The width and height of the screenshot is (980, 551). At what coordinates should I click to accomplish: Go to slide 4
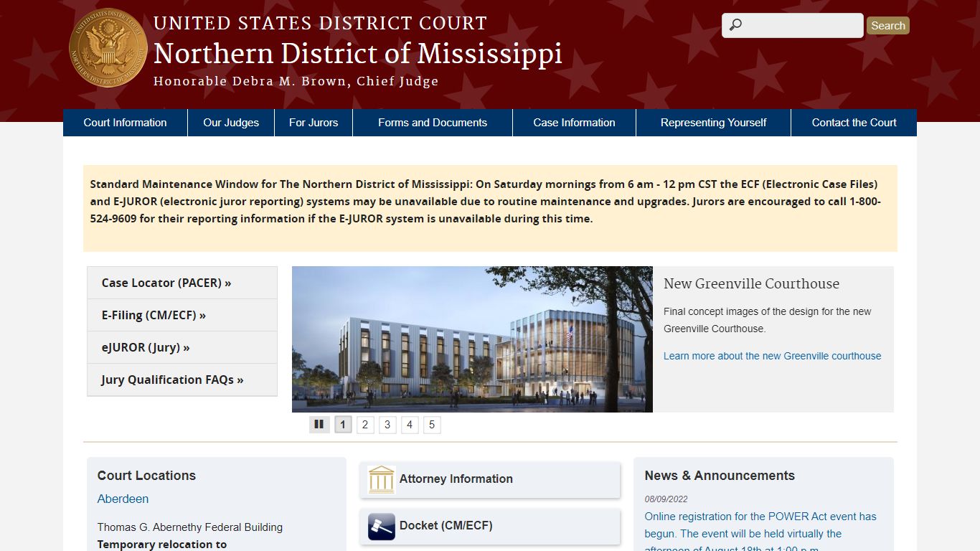coord(410,425)
